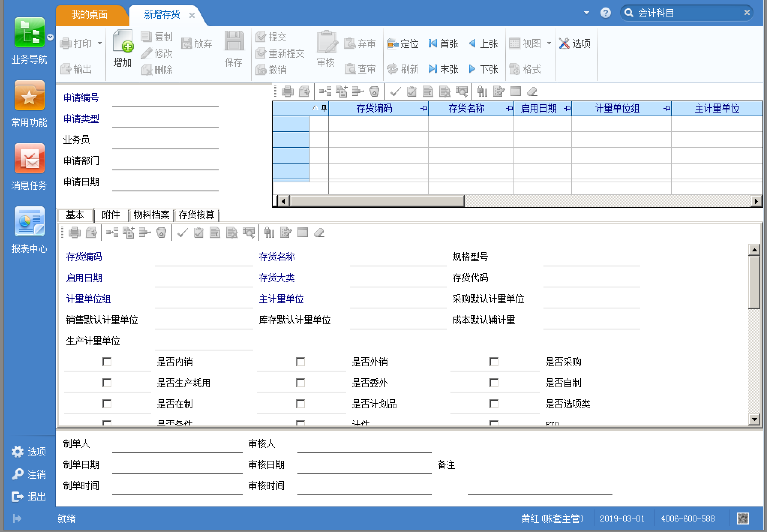
Task: Switch to the 存货核算 tab
Action: coord(197,215)
